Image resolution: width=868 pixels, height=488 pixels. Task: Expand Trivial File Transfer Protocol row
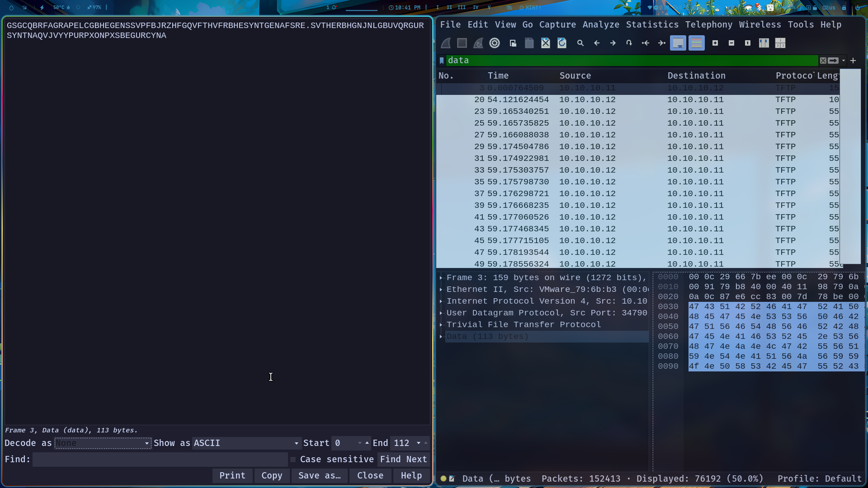pyautogui.click(x=441, y=325)
